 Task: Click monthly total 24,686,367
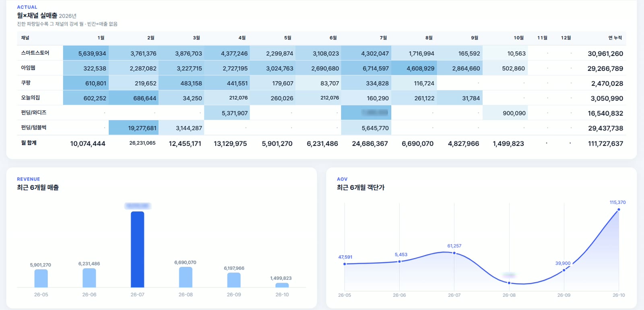click(x=370, y=144)
